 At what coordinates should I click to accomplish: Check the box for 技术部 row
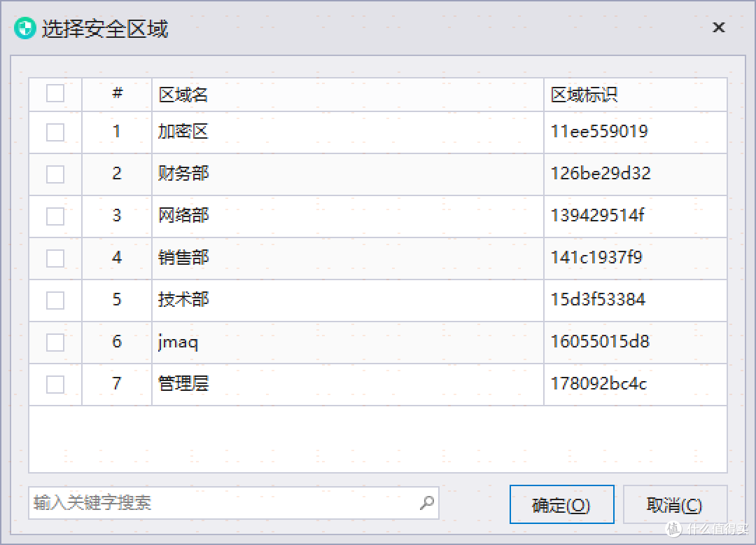pos(55,300)
